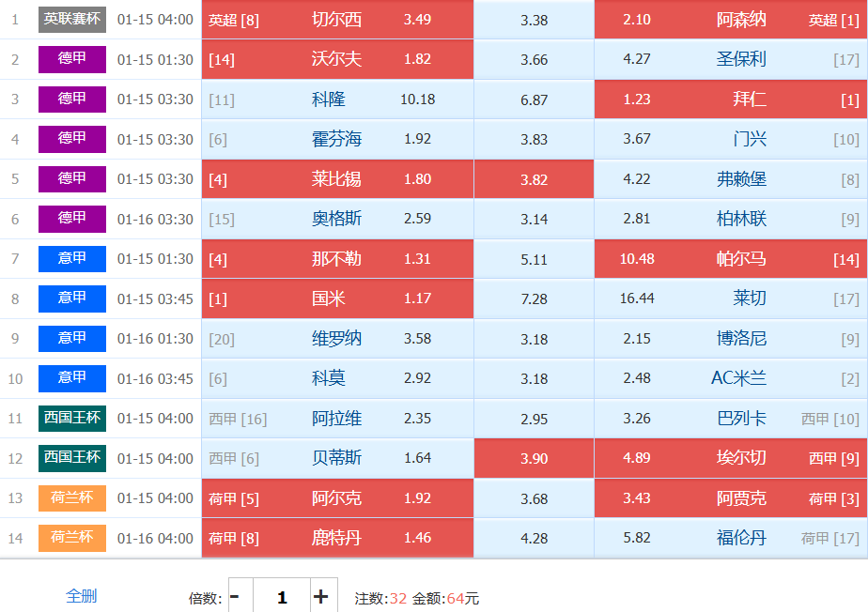
Task: Deselect 国米 home win at 1.17
Action: (x=337, y=298)
